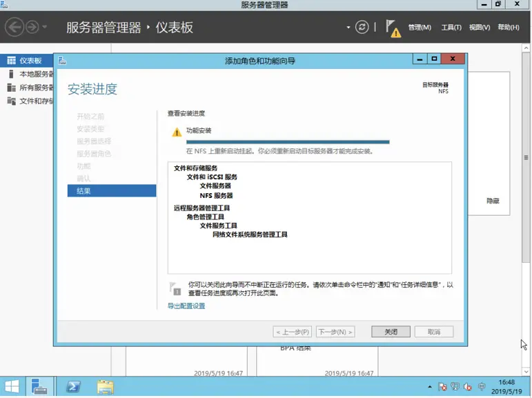This screenshot has width=532, height=398.
Task: Click the notification flag info icon in wizard
Action: coord(175,289)
